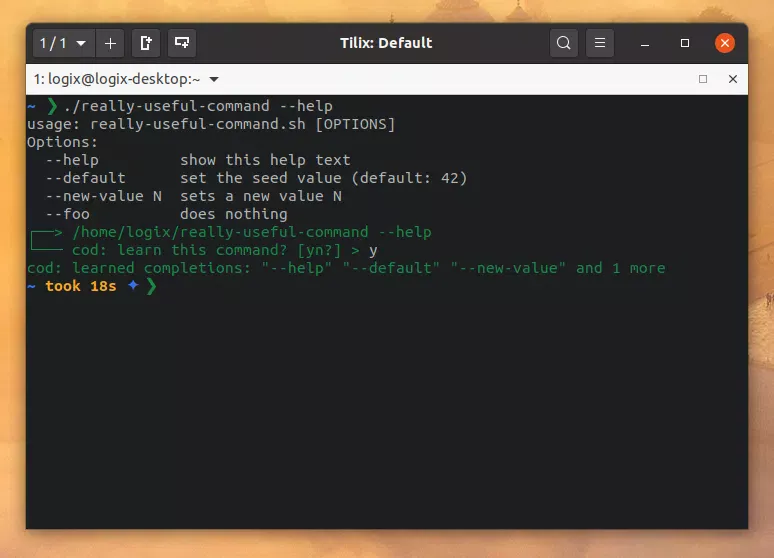
Task: Click the Tilix: Default window title
Action: pos(386,43)
